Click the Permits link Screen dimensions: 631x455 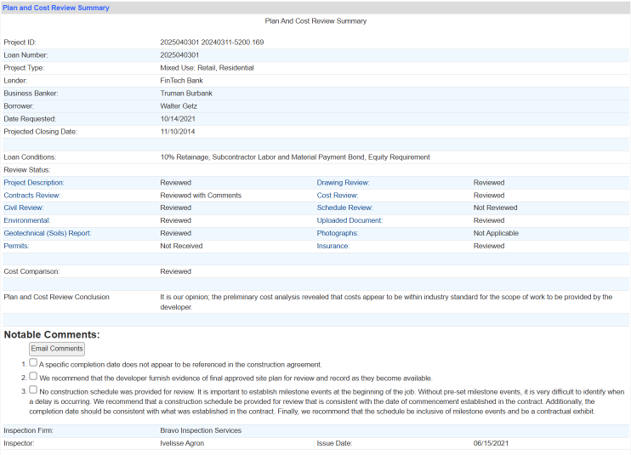(x=17, y=245)
